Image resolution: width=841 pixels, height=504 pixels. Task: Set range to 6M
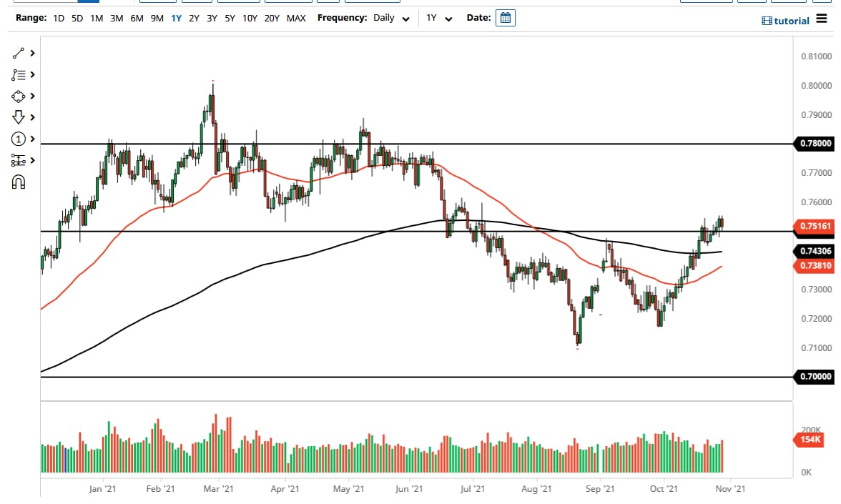click(137, 19)
